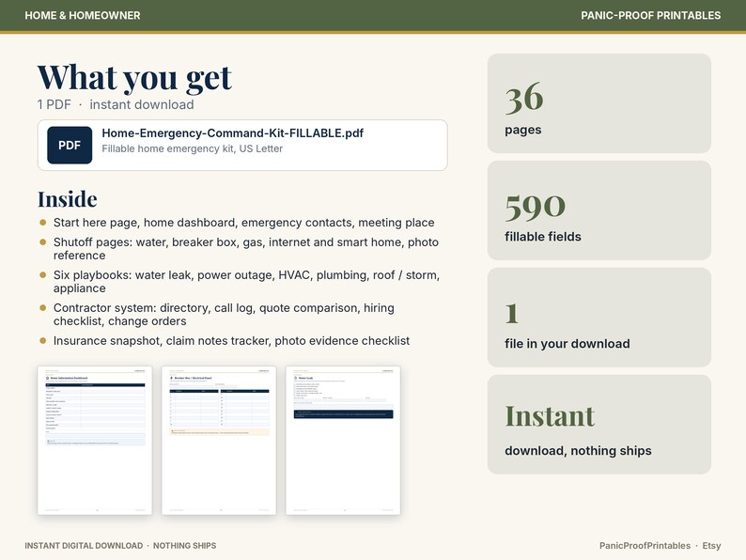Click the 'Etsy' footer text

712,546
